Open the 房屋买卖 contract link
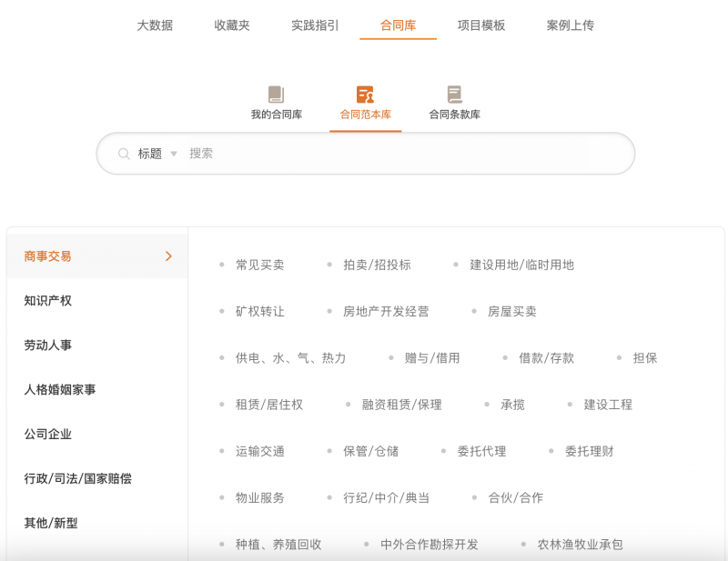This screenshot has height=561, width=728. 511,311
